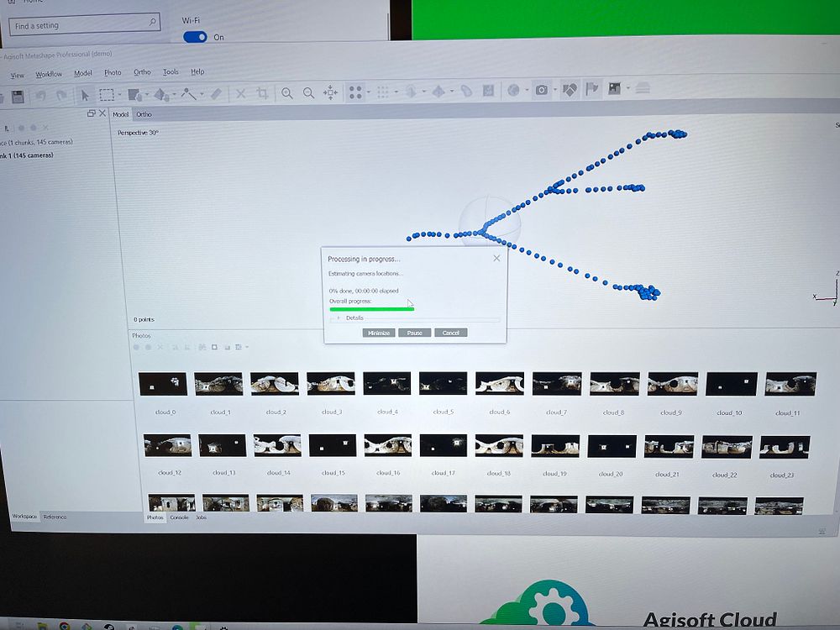The height and width of the screenshot is (630, 840).
Task: Turn off the Wi-Fi toggle in Settings
Action: [x=195, y=37]
